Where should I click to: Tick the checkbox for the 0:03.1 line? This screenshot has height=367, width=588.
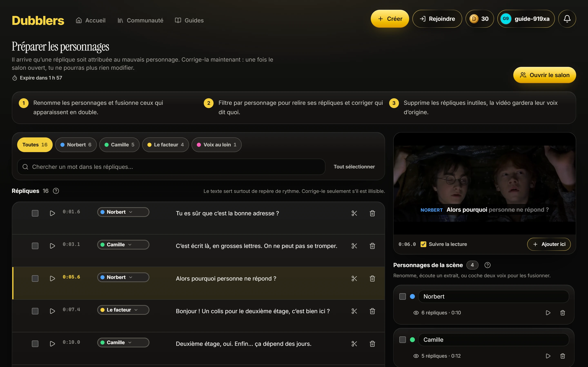(35, 246)
